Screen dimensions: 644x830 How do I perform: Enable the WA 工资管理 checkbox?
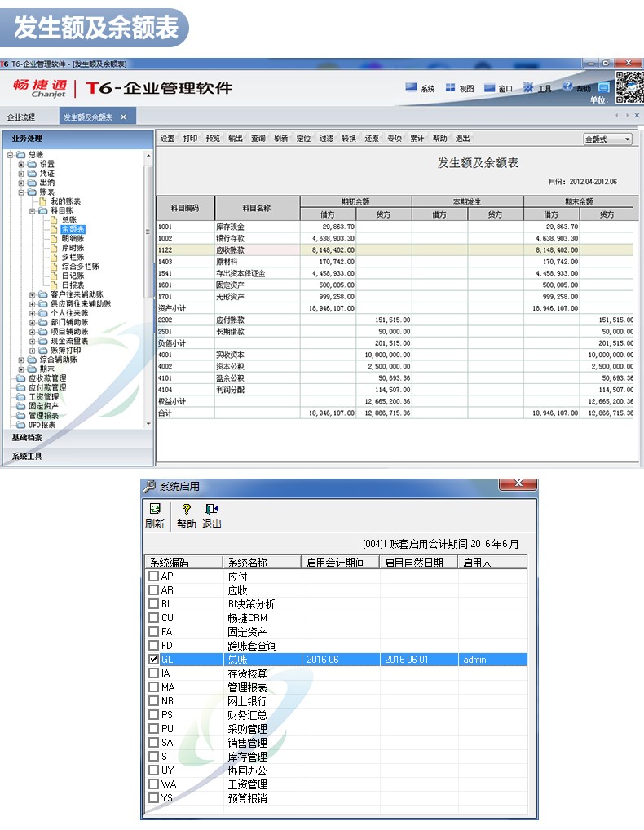[153, 784]
